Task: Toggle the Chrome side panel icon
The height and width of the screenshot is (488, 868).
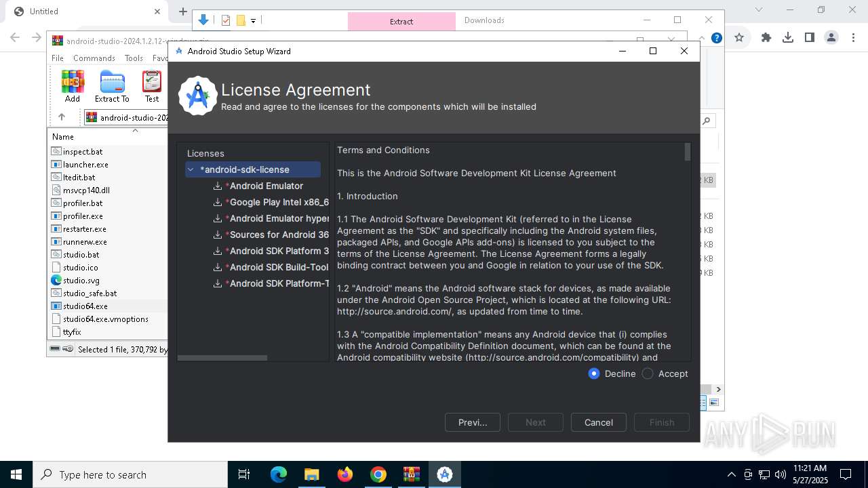Action: click(x=810, y=38)
